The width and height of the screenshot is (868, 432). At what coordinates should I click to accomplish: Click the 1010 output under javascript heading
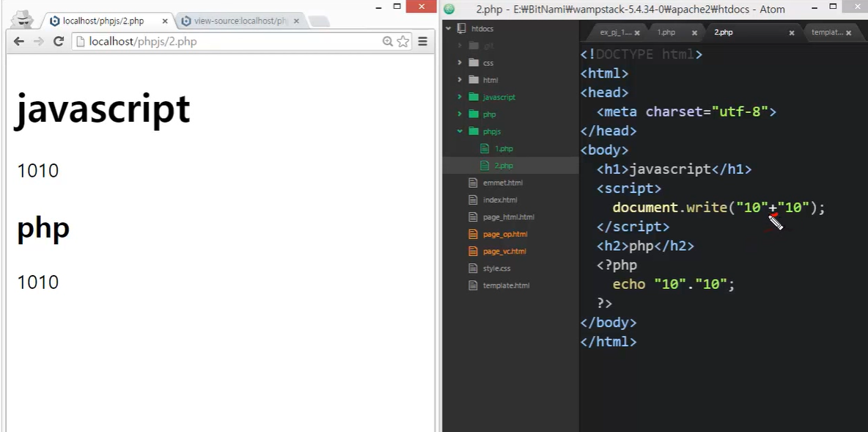click(x=37, y=171)
